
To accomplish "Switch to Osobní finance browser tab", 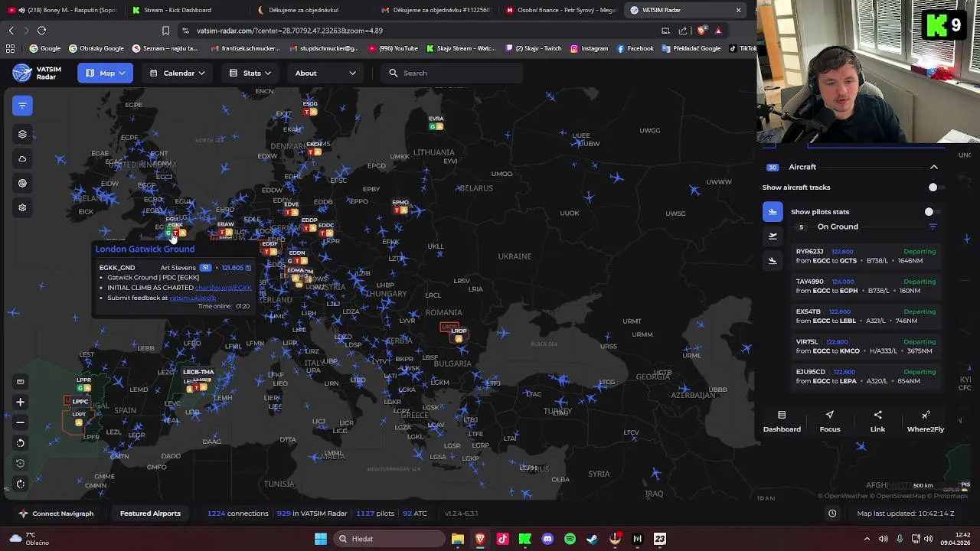I will coord(563,10).
